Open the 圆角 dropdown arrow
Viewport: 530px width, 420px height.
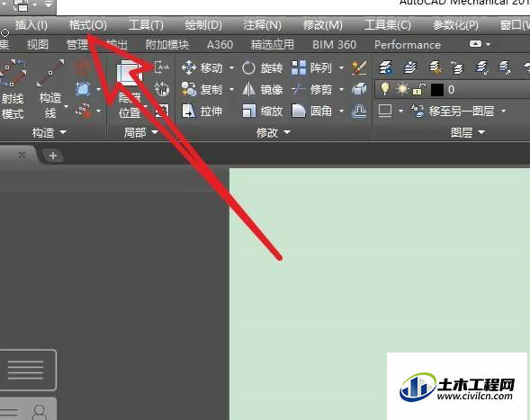(x=341, y=112)
